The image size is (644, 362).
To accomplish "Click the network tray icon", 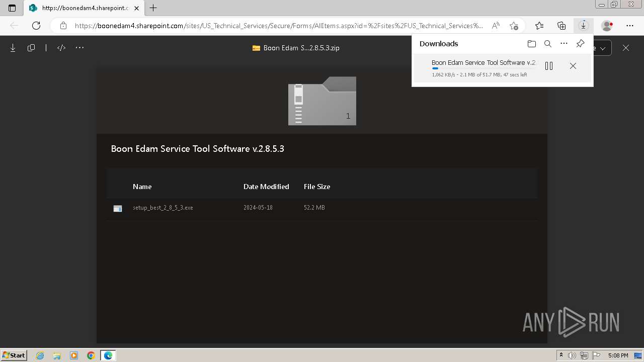I will [584, 355].
